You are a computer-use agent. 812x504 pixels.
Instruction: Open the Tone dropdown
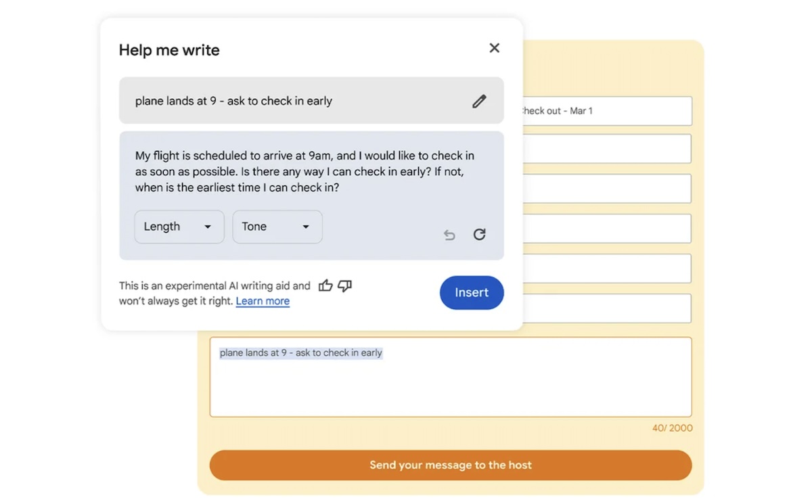pos(277,227)
